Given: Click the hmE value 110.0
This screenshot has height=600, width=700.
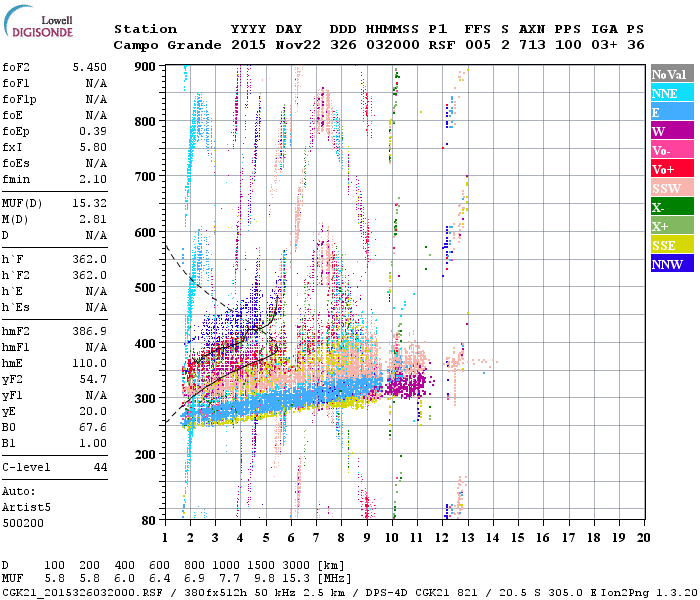Looking at the screenshot, I should [x=90, y=363].
